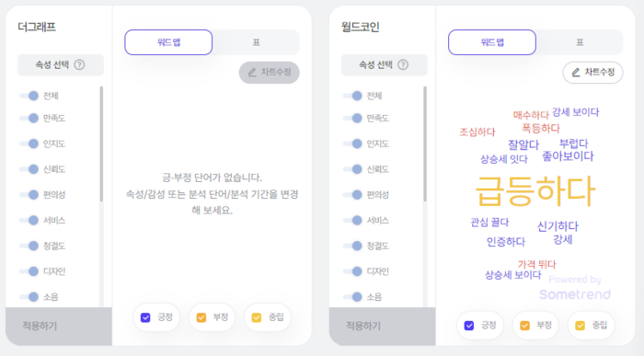This screenshot has height=356, width=644.
Task: Click 급등하다 word in the word cloud
Action: click(535, 191)
